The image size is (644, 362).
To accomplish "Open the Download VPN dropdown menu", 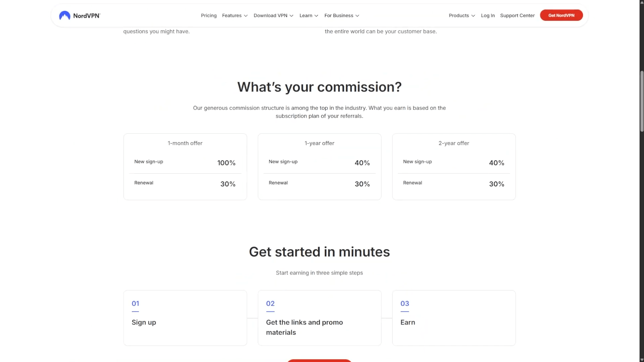I will pyautogui.click(x=273, y=15).
